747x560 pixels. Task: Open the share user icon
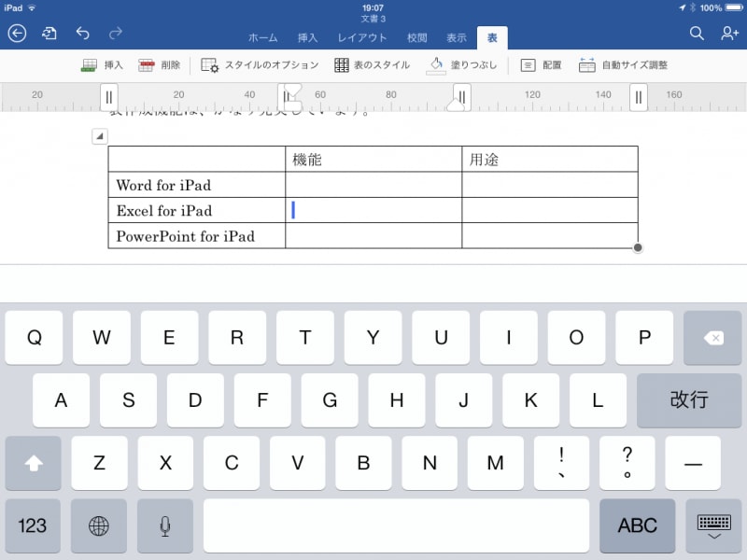click(729, 34)
